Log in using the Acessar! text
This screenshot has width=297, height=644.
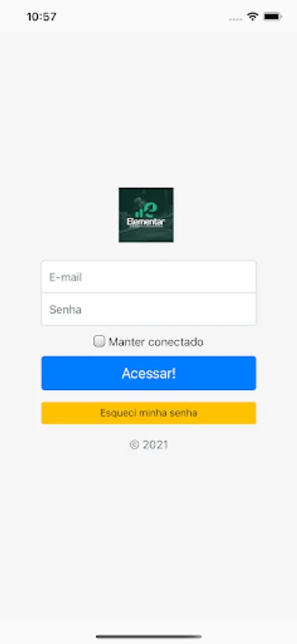tap(149, 374)
